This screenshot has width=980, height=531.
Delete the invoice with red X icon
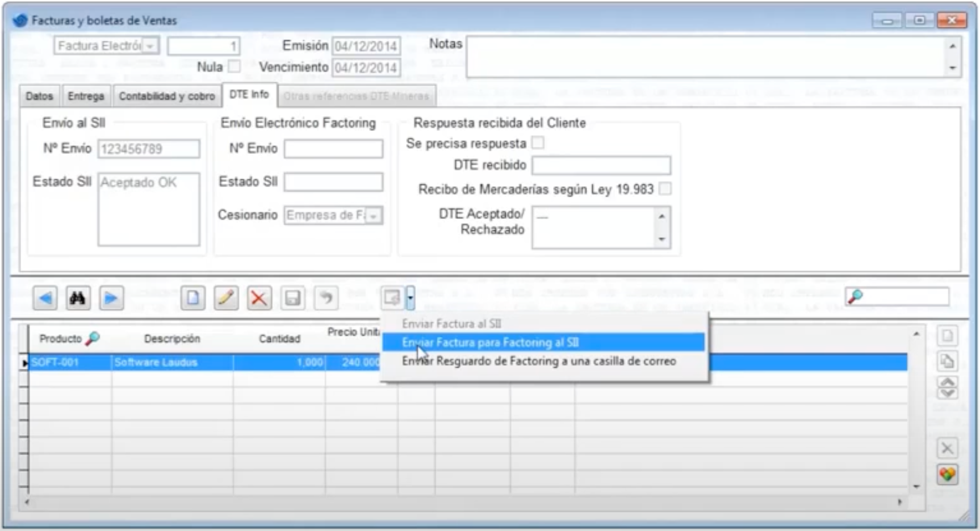click(259, 298)
